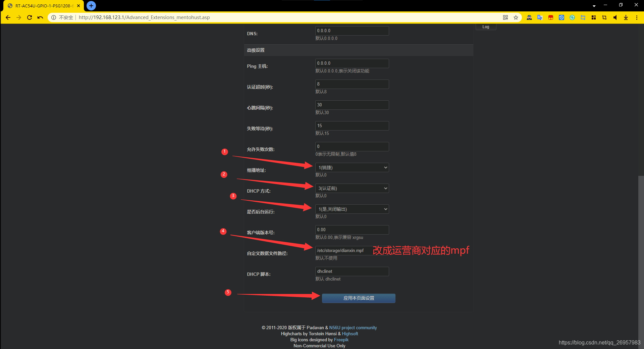Screen dimensions: 644x349
Task: Open the 是否后台运行 dropdown
Action: 352,209
